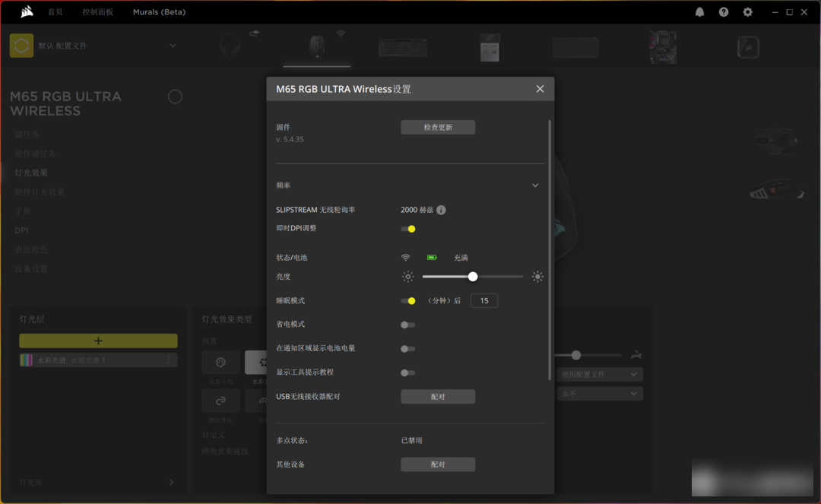
Task: Add a lighting layer with plus button
Action: (98, 341)
